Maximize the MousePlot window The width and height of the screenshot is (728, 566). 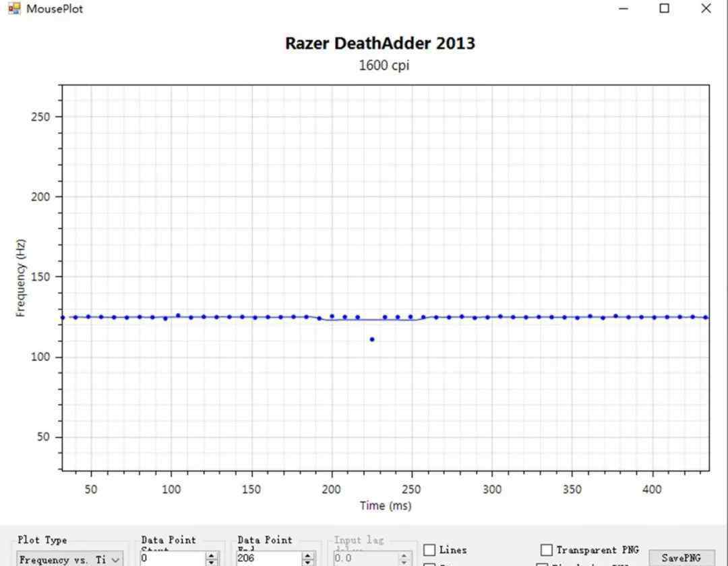665,8
